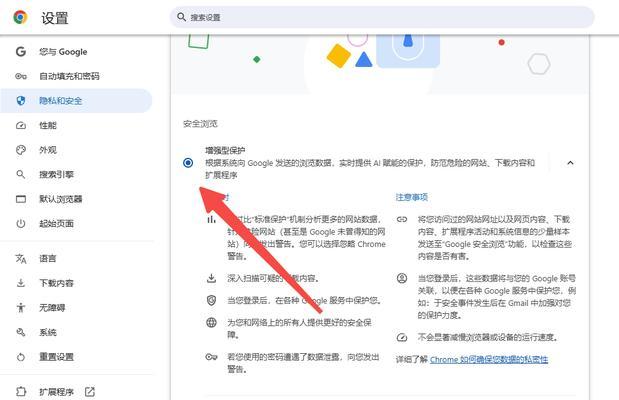Click the palette icon for 外观

pos(21,150)
